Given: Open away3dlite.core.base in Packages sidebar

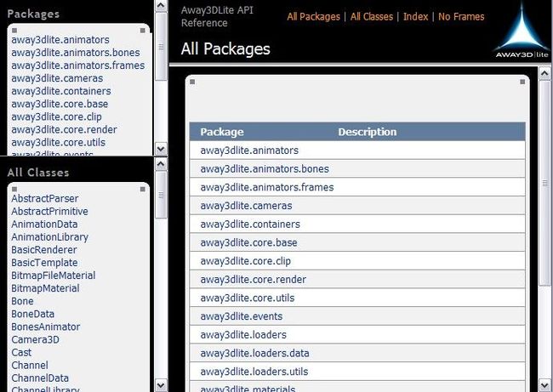Looking at the screenshot, I should (60, 104).
